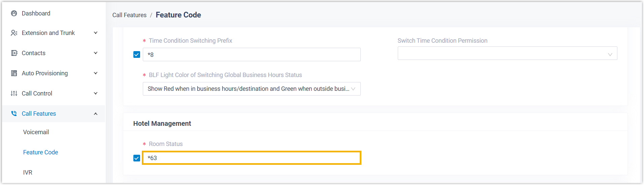644x185 pixels.
Task: Expand the Auto Provisioning chevron
Action: [x=96, y=73]
